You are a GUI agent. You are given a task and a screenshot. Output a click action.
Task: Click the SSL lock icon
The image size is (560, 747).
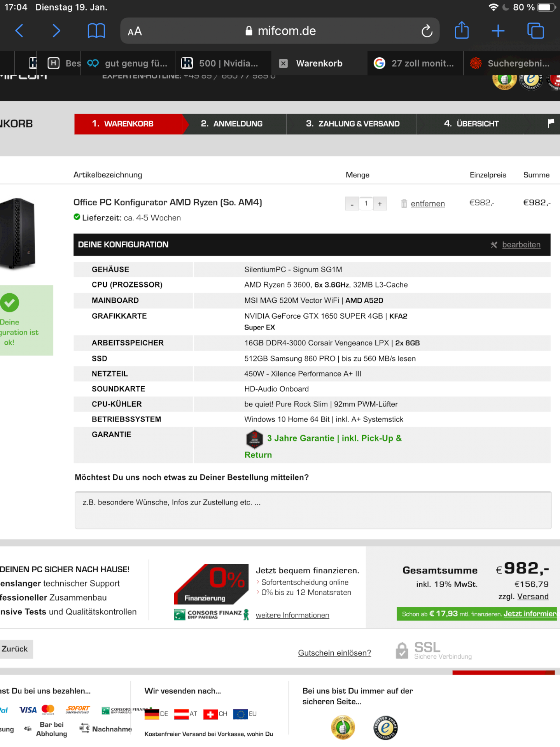tap(402, 650)
